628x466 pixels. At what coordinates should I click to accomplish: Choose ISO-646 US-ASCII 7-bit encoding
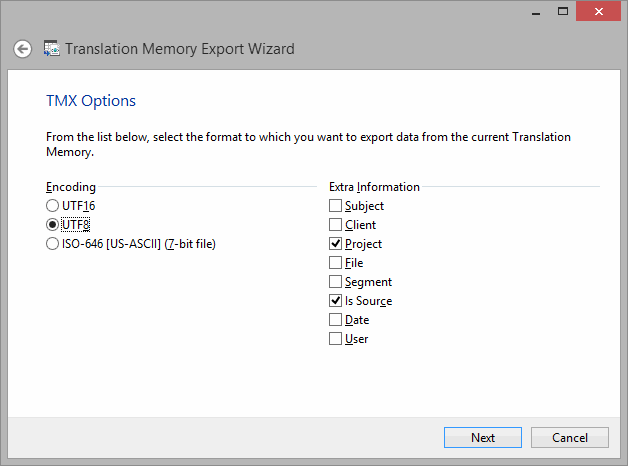(x=52, y=244)
